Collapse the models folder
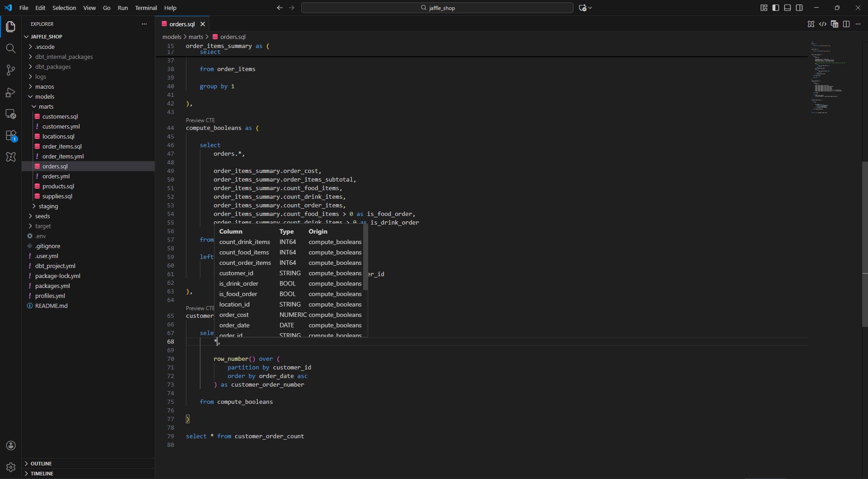Screen dimensions: 868x479 click(x=44, y=96)
